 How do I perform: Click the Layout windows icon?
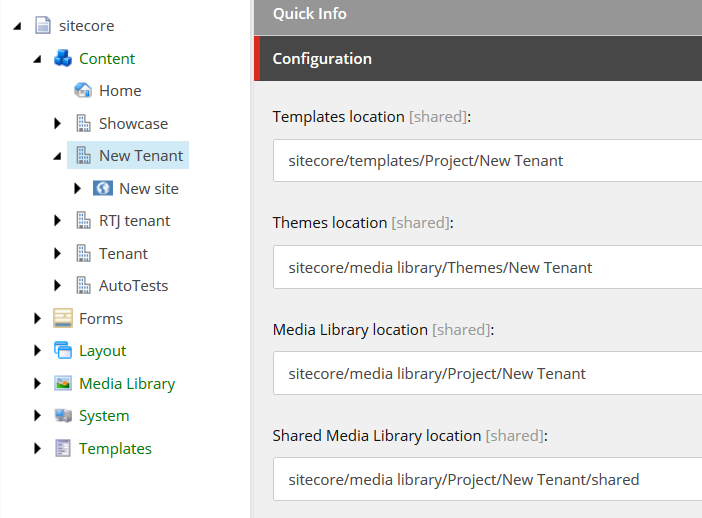[63, 351]
